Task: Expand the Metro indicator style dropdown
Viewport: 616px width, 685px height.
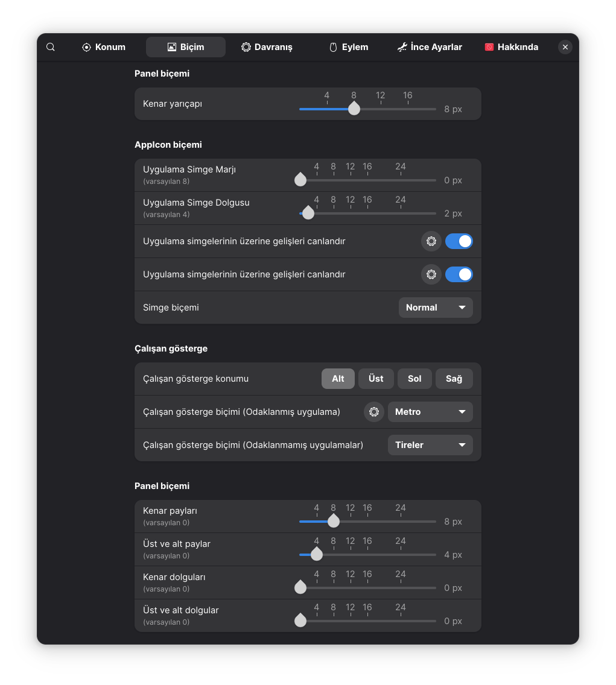Action: 430,412
